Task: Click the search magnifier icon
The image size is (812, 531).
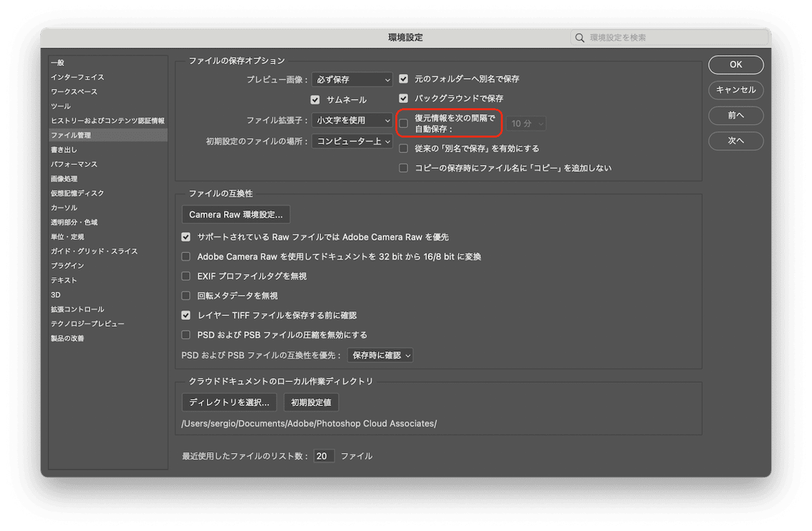Action: pyautogui.click(x=580, y=38)
